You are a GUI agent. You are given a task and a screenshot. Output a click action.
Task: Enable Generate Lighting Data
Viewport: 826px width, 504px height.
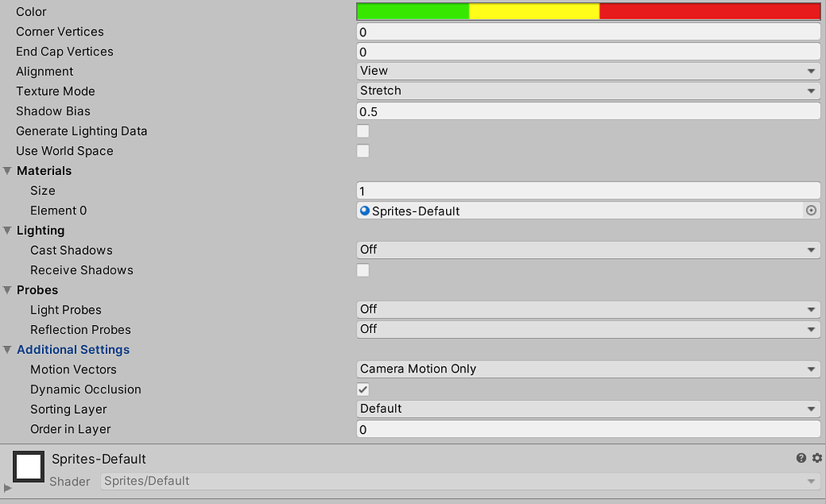[x=362, y=131]
